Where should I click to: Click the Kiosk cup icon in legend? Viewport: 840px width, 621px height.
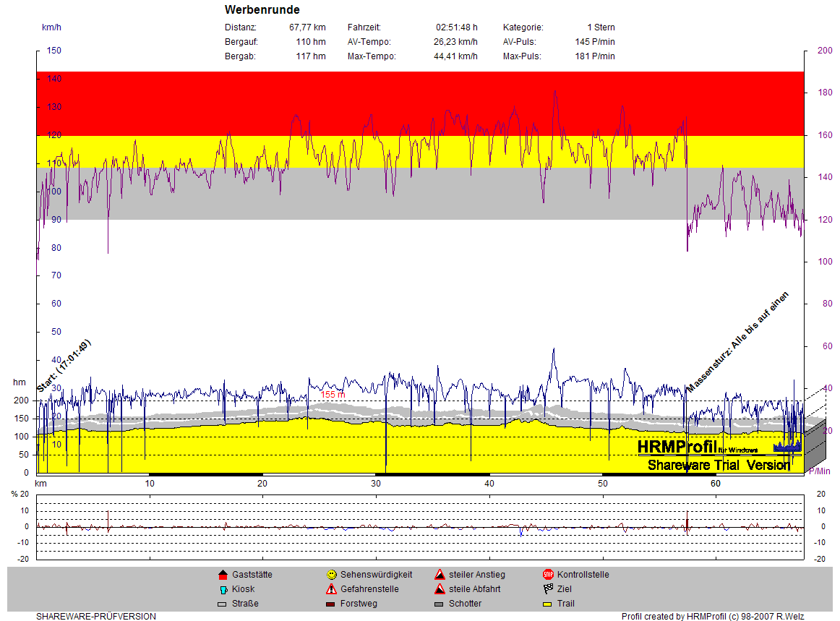pyautogui.click(x=223, y=589)
